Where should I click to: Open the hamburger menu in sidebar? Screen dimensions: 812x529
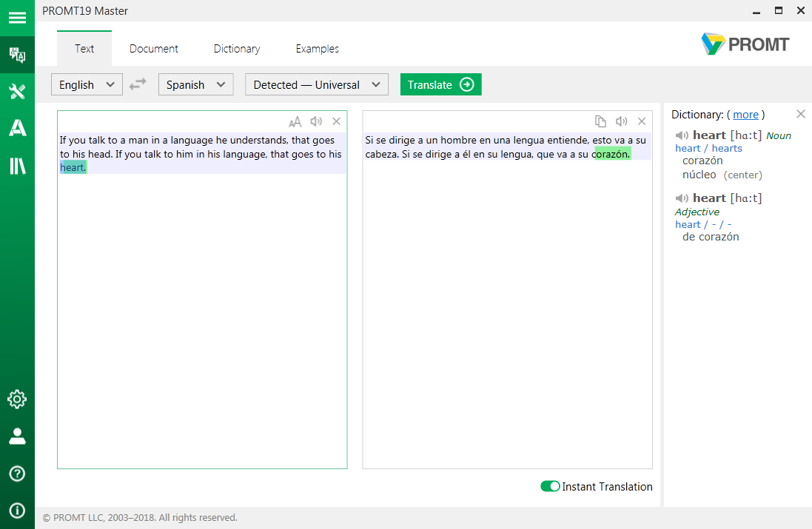(x=17, y=18)
